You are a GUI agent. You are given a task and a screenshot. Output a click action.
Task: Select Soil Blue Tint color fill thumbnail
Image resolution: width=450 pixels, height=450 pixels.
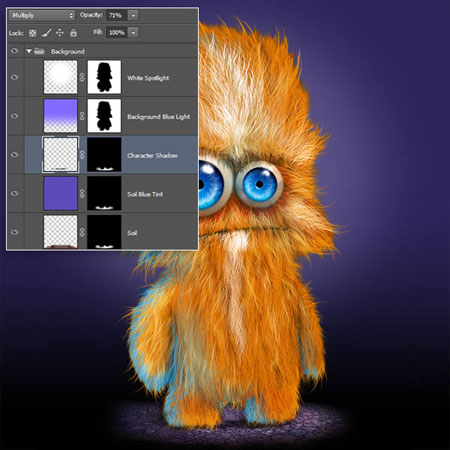click(x=60, y=193)
